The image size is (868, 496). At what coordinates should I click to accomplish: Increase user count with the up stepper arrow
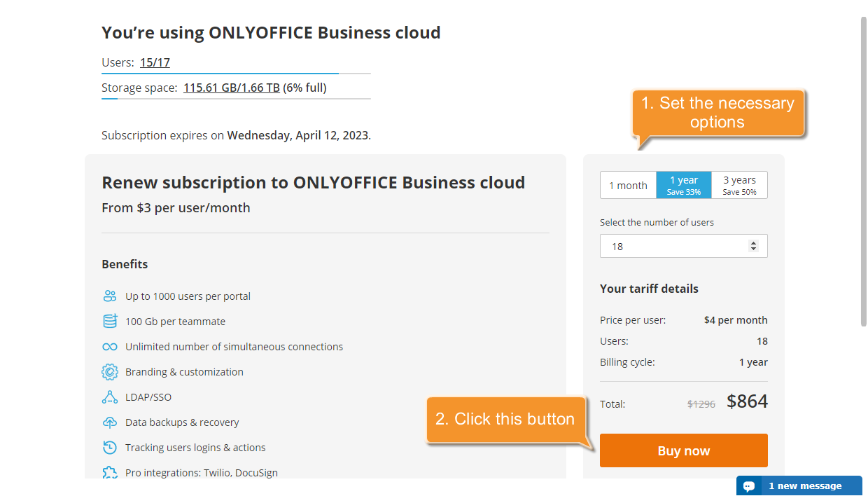tap(754, 242)
